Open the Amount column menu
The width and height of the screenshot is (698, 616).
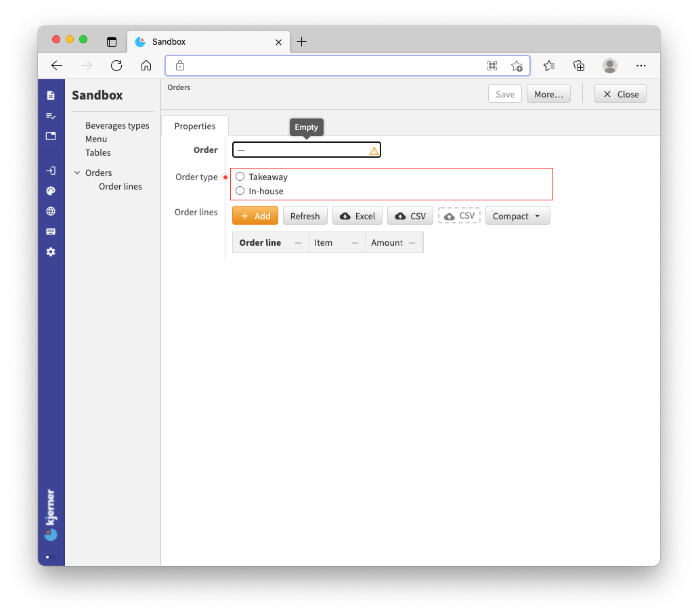pos(412,242)
